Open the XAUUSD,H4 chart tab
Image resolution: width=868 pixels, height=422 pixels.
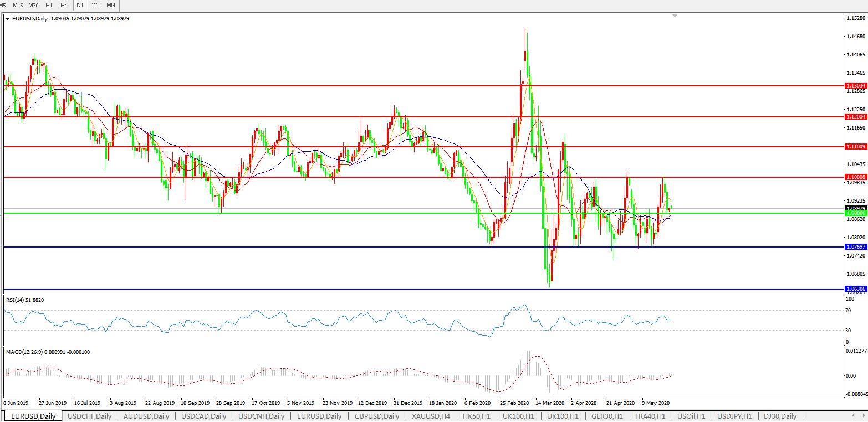tap(430, 416)
